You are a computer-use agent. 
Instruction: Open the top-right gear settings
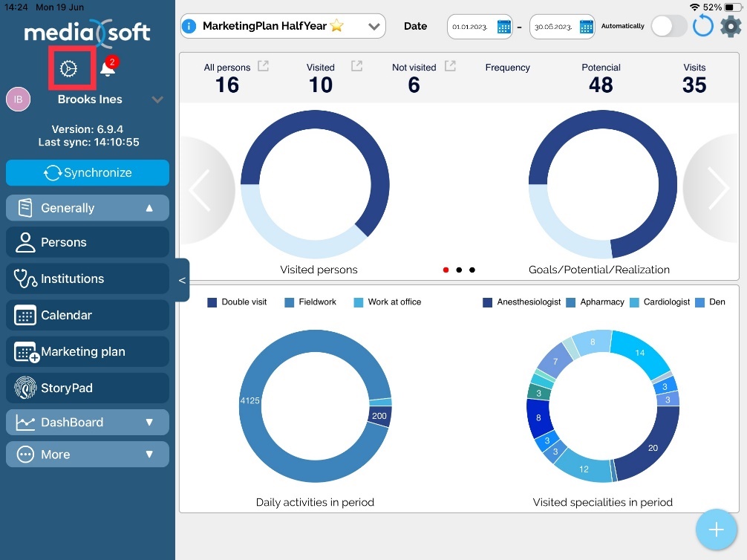tap(731, 26)
